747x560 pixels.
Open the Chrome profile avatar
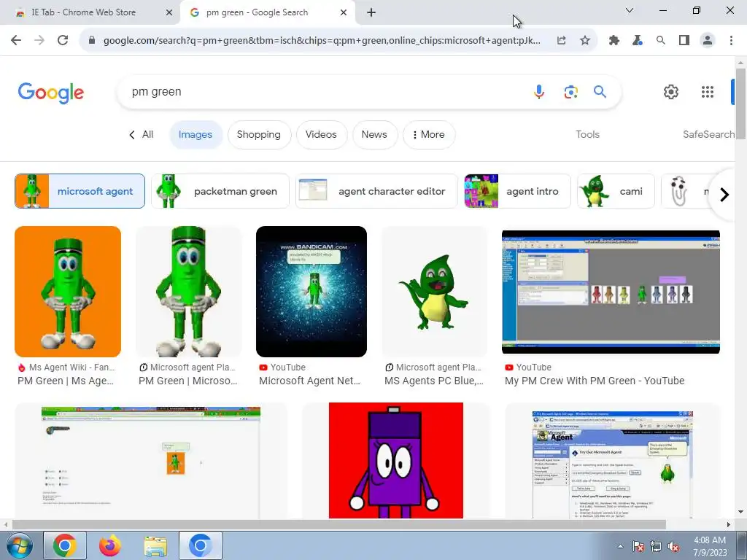(708, 41)
